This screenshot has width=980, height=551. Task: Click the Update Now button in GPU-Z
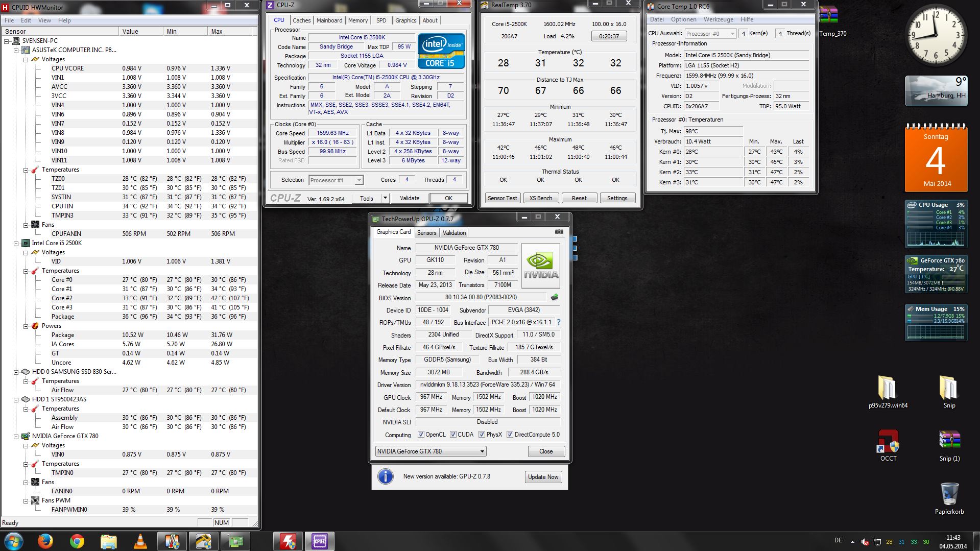click(543, 477)
